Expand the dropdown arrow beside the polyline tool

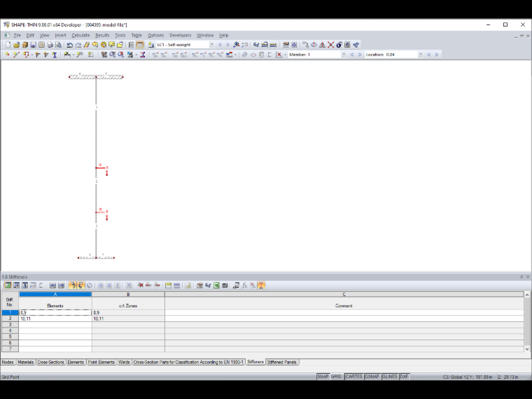31,55
